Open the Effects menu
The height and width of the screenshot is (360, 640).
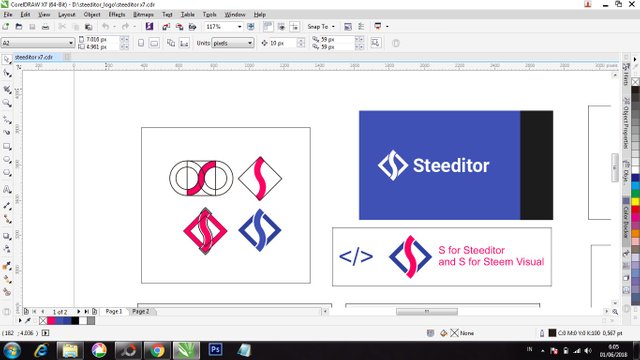tap(117, 15)
